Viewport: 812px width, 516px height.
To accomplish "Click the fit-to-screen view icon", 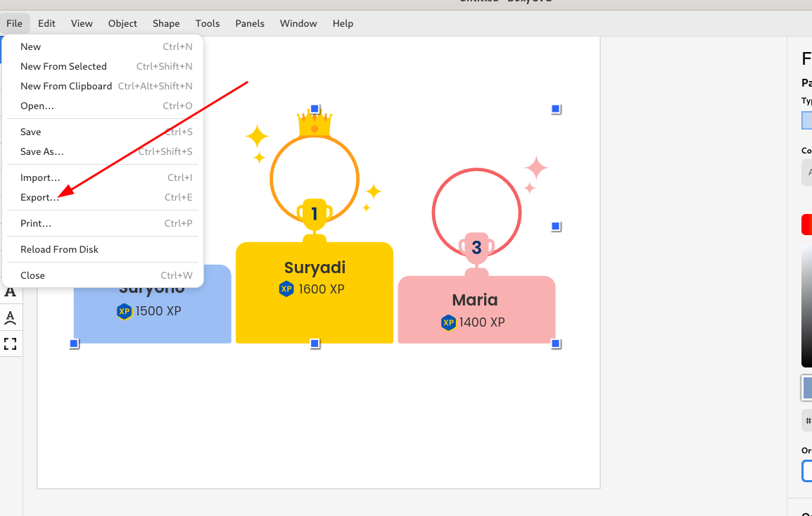I will [11, 344].
